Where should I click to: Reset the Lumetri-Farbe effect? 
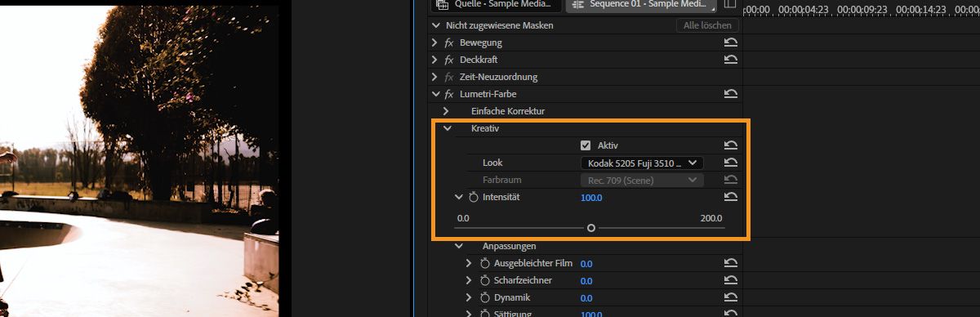731,94
